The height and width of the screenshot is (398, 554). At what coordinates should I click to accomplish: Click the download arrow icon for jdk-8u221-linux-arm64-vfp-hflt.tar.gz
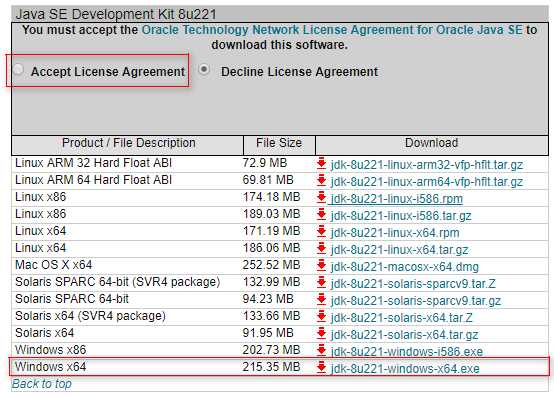[321, 180]
